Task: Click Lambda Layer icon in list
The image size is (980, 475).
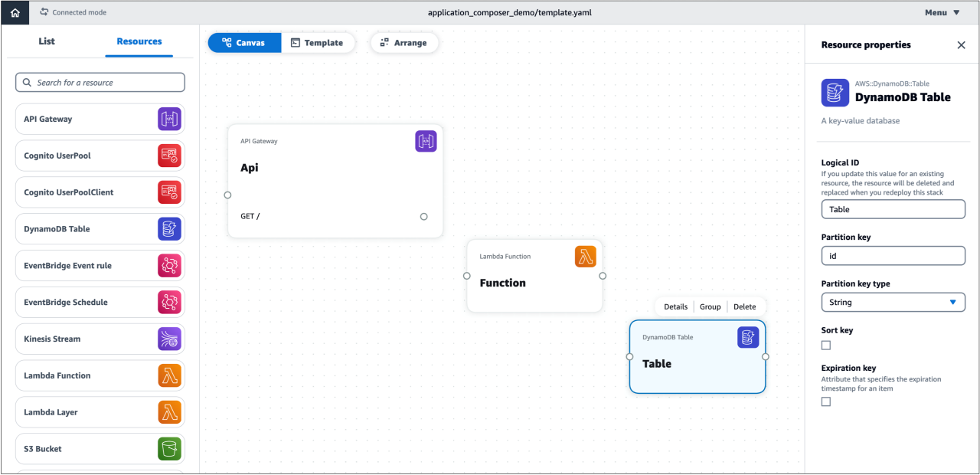Action: pos(169,412)
